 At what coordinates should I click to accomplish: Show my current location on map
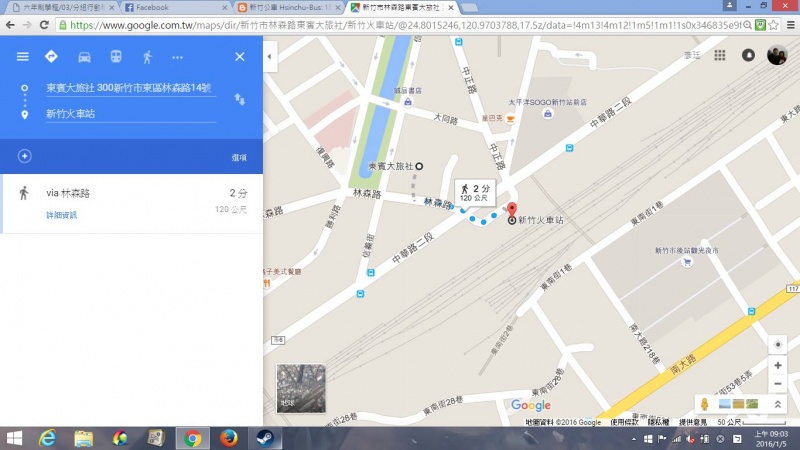(x=778, y=344)
